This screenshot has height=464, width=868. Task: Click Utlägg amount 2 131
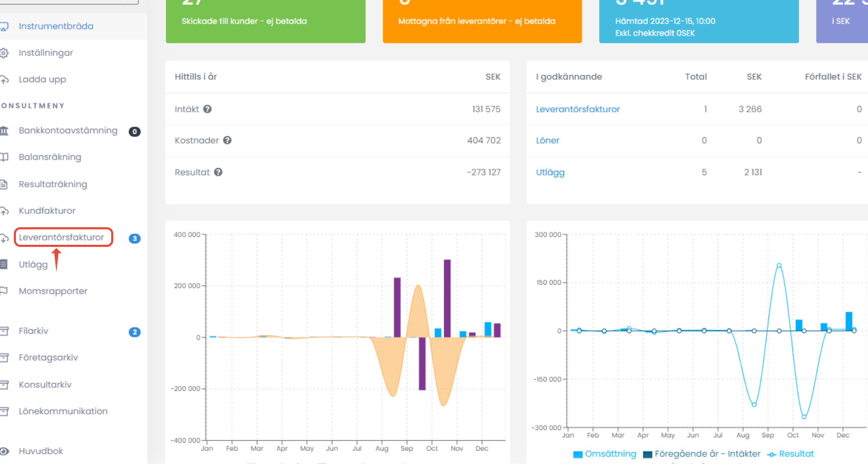[x=753, y=172]
